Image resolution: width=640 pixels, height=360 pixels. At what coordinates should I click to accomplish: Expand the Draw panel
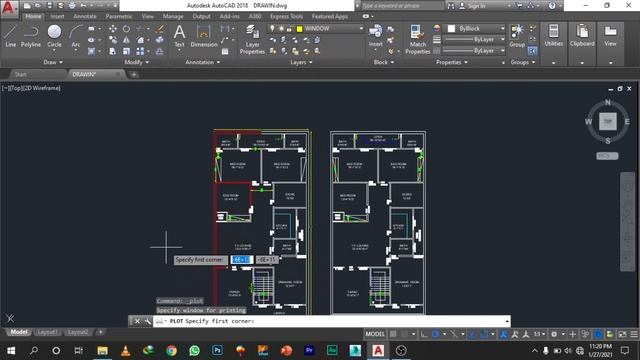tap(53, 62)
